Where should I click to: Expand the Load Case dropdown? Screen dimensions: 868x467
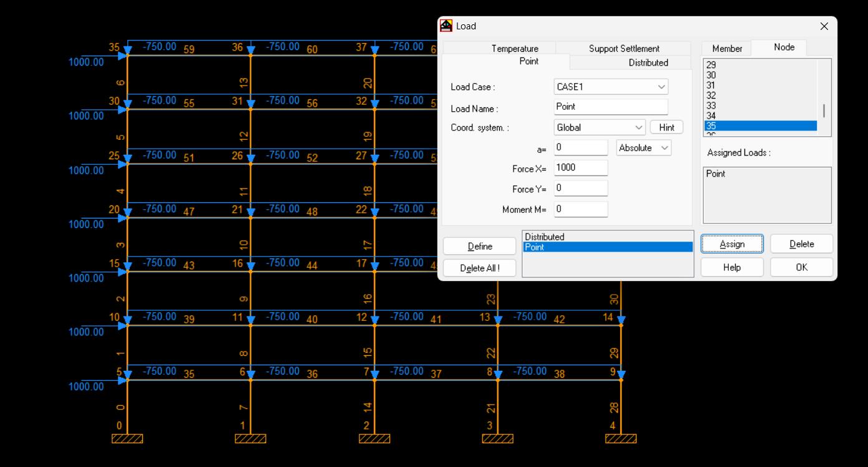point(611,87)
